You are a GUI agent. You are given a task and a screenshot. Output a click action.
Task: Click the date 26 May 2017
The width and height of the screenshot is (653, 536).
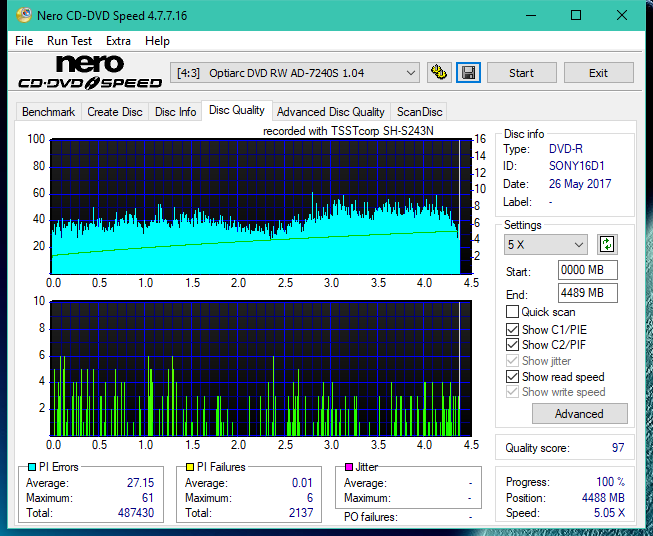tap(580, 184)
